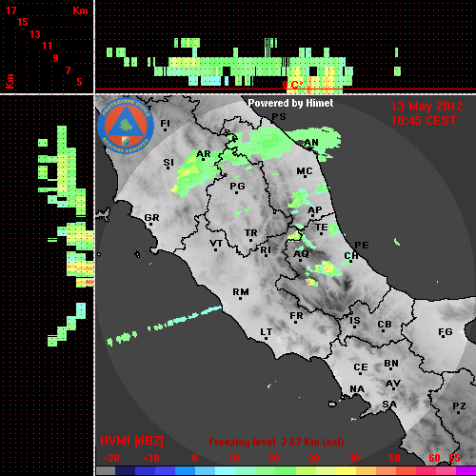The width and height of the screenshot is (476, 476).
Task: Click the AR city label
Action: click(204, 154)
